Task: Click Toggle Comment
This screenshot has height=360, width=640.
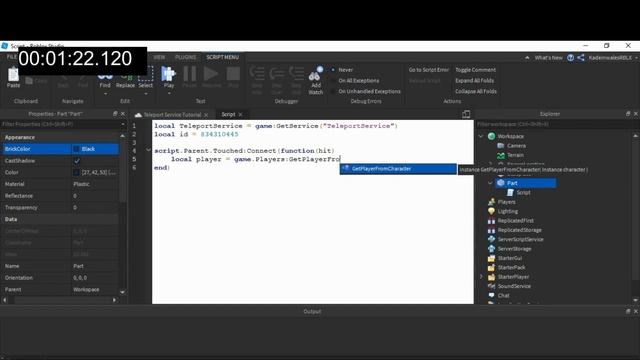Action: [x=476, y=70]
